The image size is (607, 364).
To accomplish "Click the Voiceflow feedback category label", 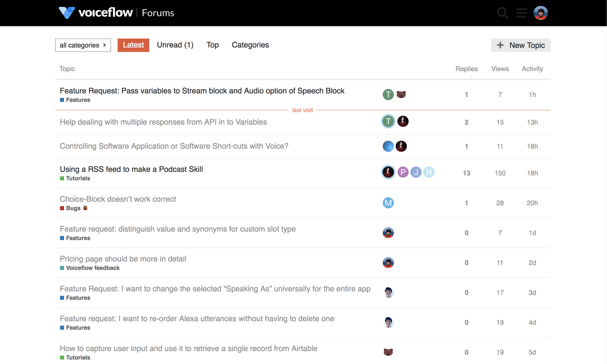I will click(93, 268).
